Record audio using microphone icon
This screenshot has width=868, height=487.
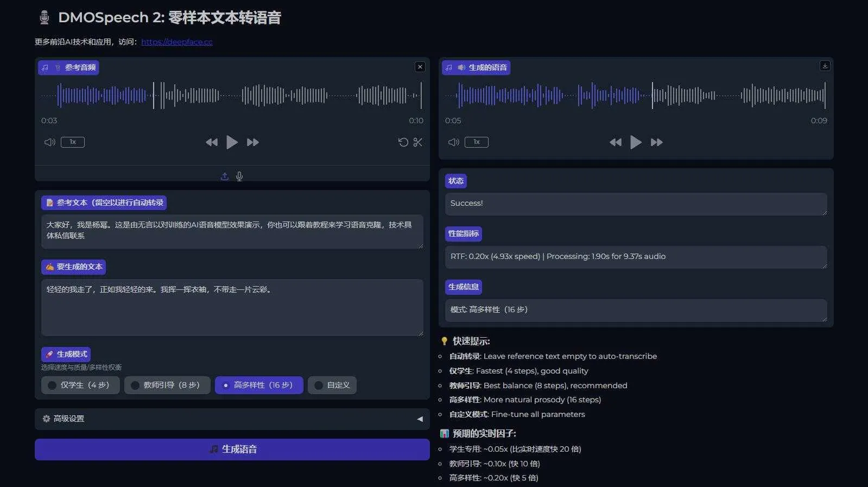pos(239,176)
